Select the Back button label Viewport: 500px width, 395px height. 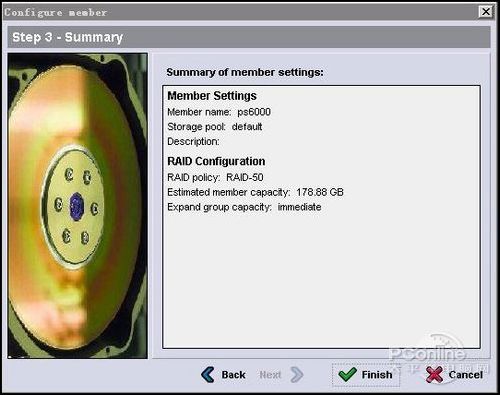[x=233, y=375]
